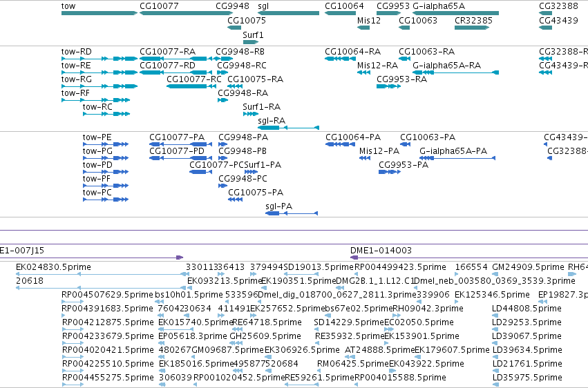Open the Mis12-PA protein feature

pos(365,158)
